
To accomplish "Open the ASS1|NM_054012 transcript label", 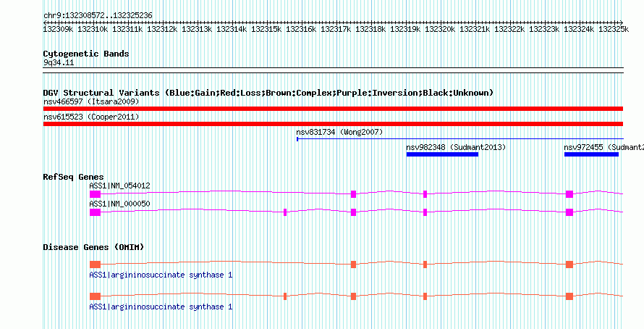I will (119, 186).
